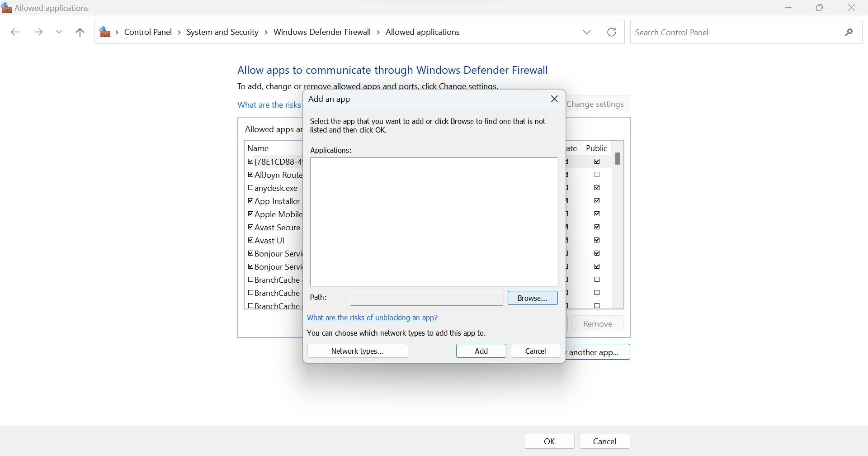Click the Forward navigation arrow
Image resolution: width=868 pixels, height=456 pixels.
click(x=38, y=32)
